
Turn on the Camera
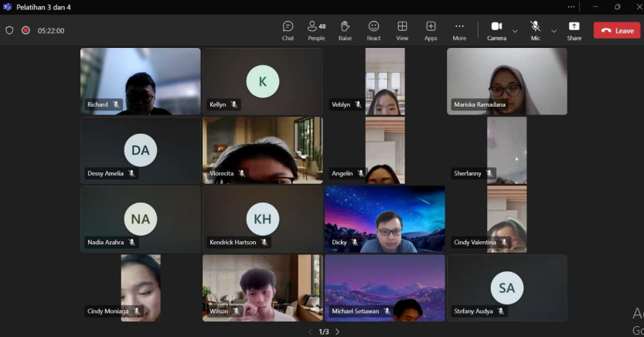[x=496, y=29]
